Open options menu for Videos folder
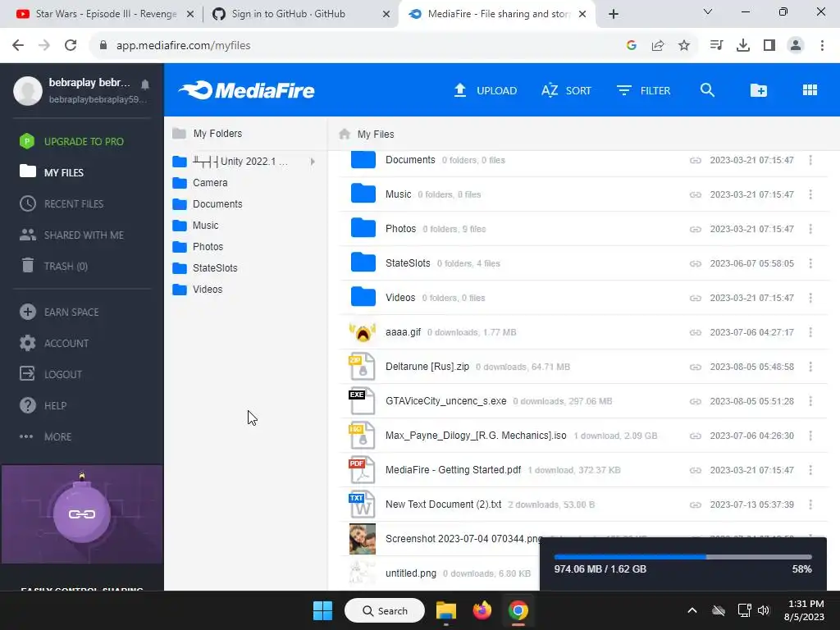840x630 pixels. point(810,298)
